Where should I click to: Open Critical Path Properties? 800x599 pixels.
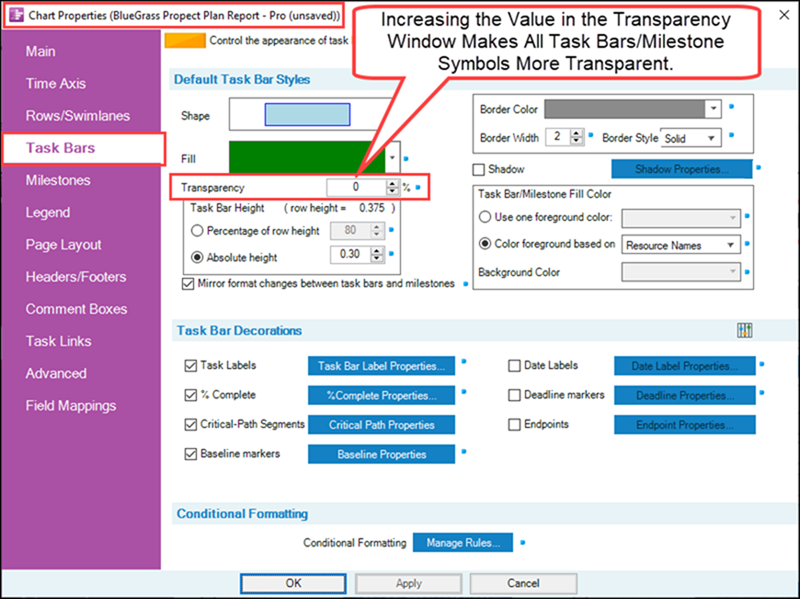[381, 425]
